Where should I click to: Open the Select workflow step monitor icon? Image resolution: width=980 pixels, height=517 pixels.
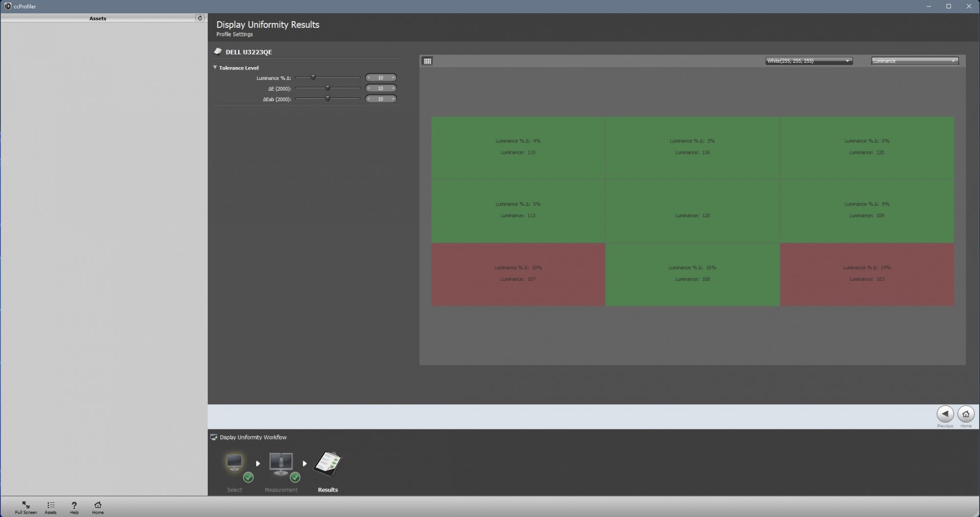click(235, 464)
